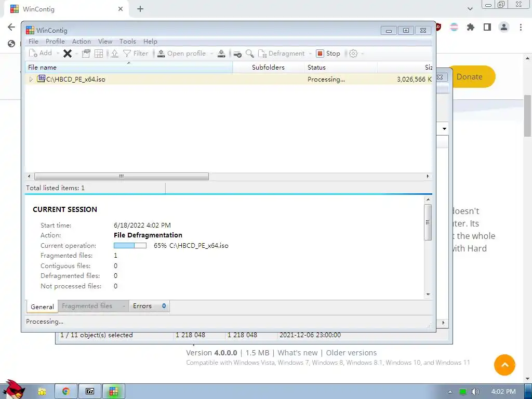Open Chrome from the taskbar
Viewport: 532px width, 399px height.
66,391
